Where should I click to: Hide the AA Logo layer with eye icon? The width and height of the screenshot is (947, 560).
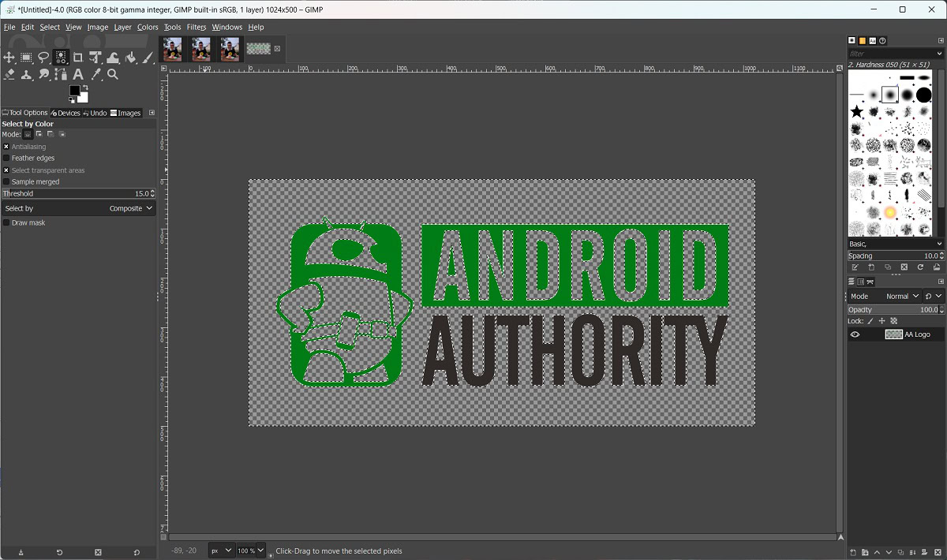pyautogui.click(x=855, y=334)
